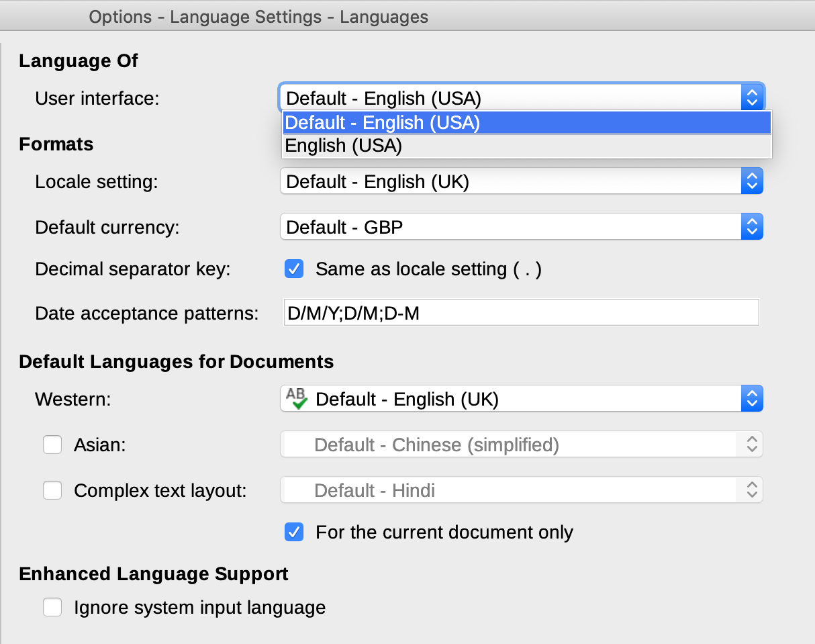Uncheck 'Same as locale setting' checkbox
815x644 pixels.
pos(294,269)
